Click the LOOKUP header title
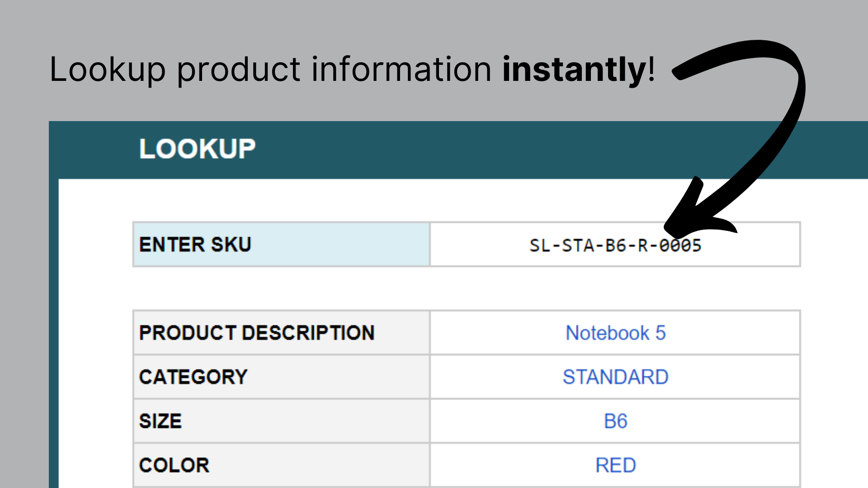The width and height of the screenshot is (868, 488). pos(197,149)
